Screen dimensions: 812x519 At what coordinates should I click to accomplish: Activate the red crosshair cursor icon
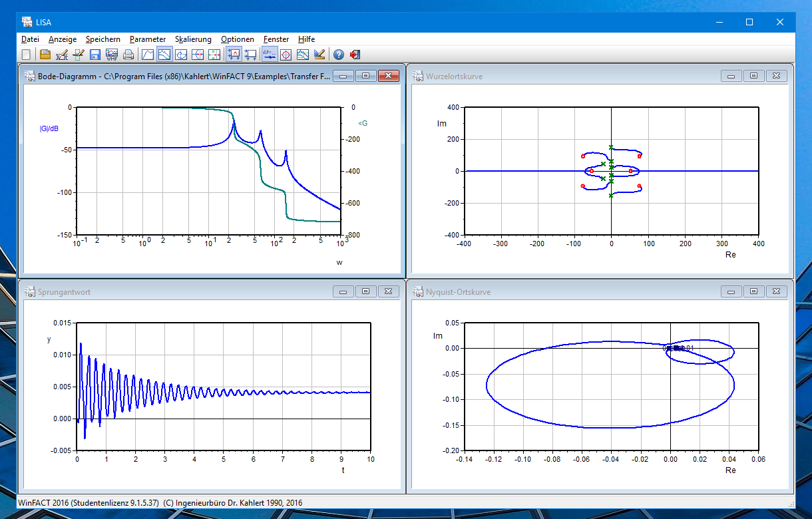point(286,55)
